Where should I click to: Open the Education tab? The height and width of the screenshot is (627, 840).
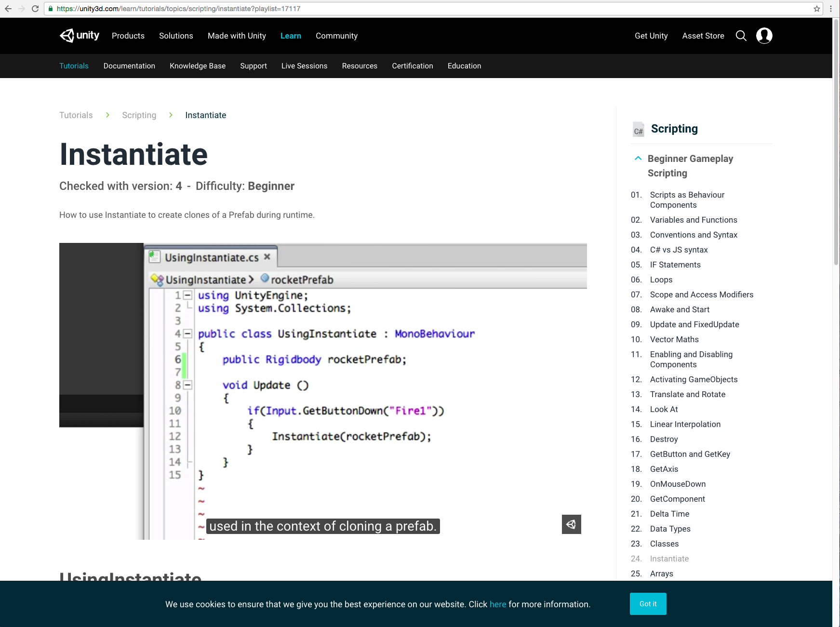point(465,66)
